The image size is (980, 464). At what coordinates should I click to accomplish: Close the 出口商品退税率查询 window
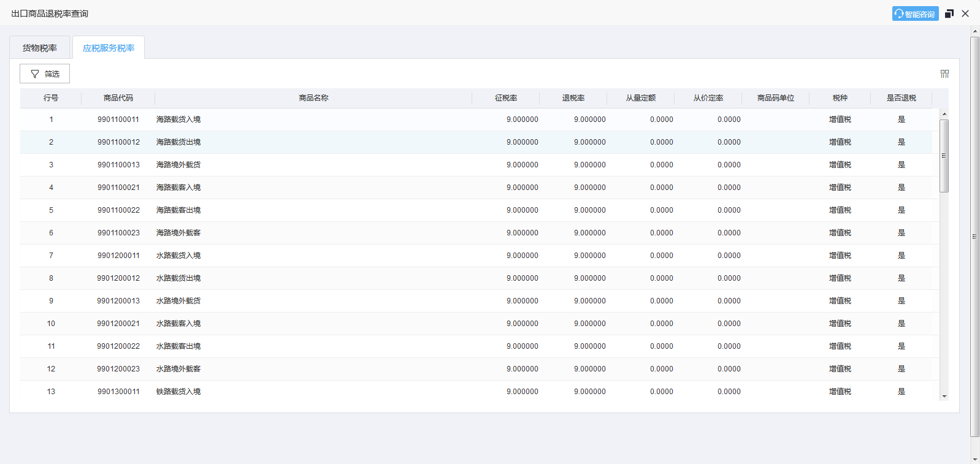(965, 13)
